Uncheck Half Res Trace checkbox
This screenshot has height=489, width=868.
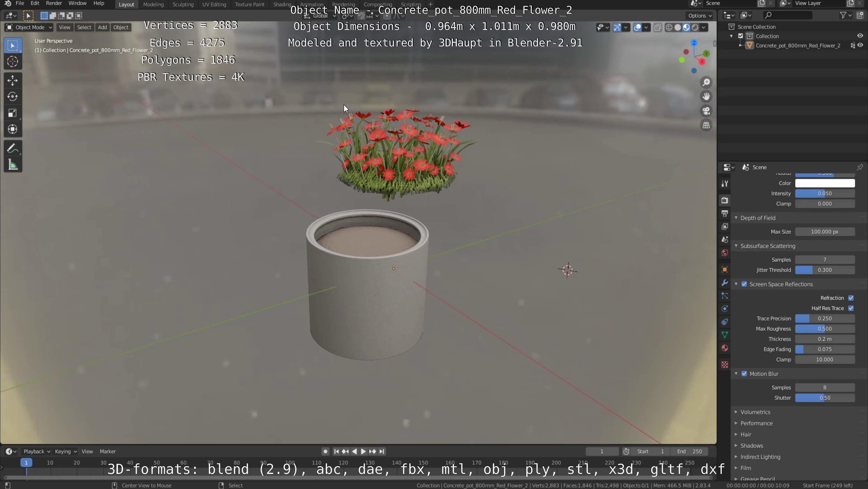pos(851,308)
